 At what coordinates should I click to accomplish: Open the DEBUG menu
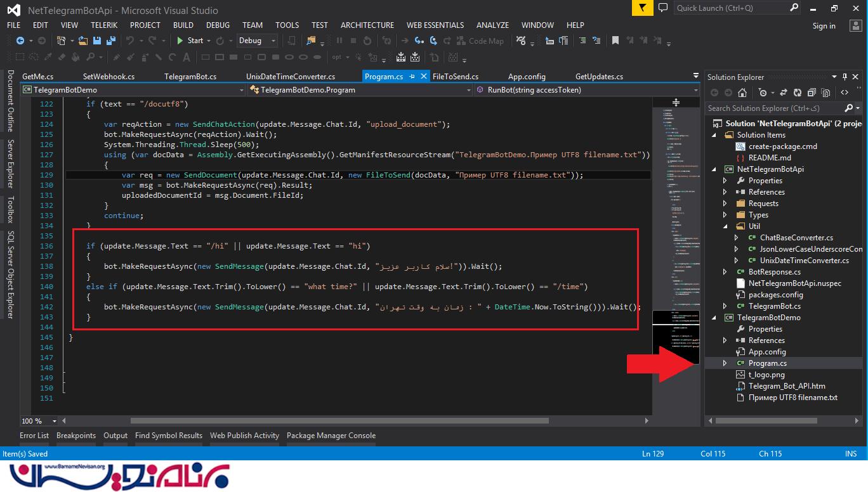pos(218,25)
